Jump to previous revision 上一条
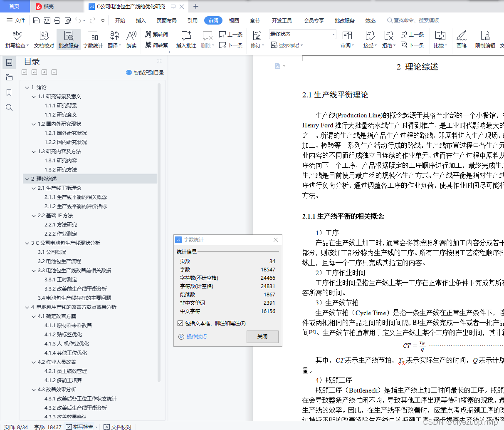This screenshot has height=430, width=504. click(413, 34)
